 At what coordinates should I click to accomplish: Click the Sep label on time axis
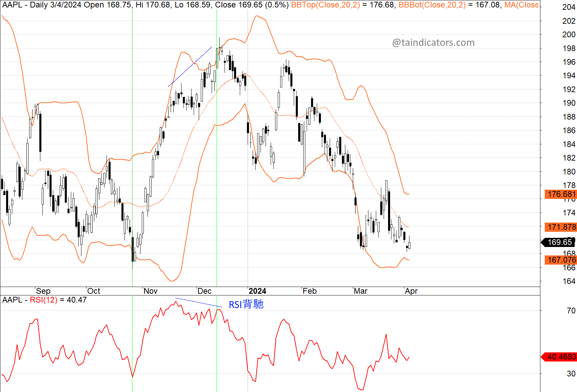coord(43,291)
